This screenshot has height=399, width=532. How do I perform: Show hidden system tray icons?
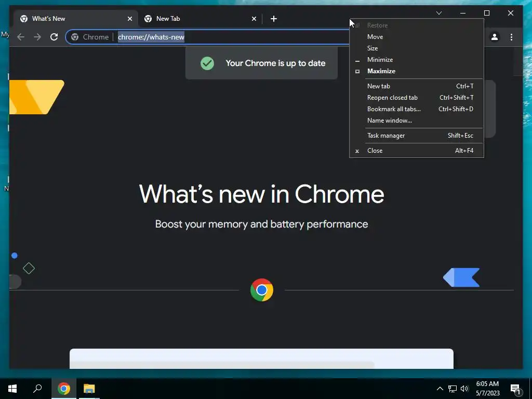[x=440, y=389]
